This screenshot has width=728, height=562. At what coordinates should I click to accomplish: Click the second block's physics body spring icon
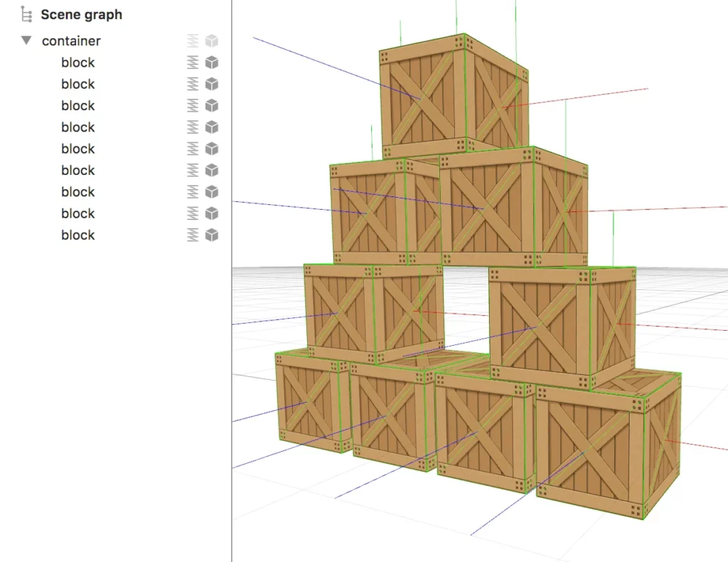[193, 84]
